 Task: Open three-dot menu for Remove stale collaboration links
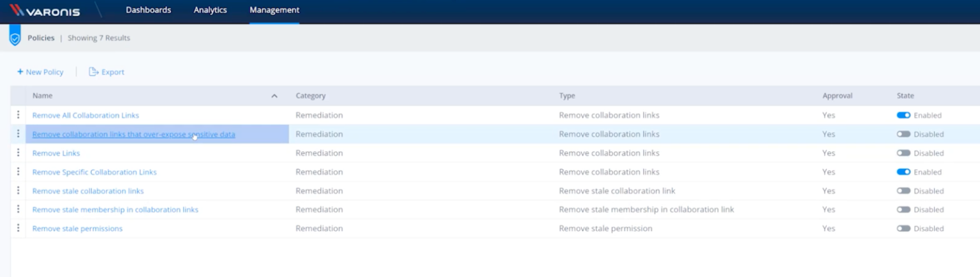click(x=18, y=191)
